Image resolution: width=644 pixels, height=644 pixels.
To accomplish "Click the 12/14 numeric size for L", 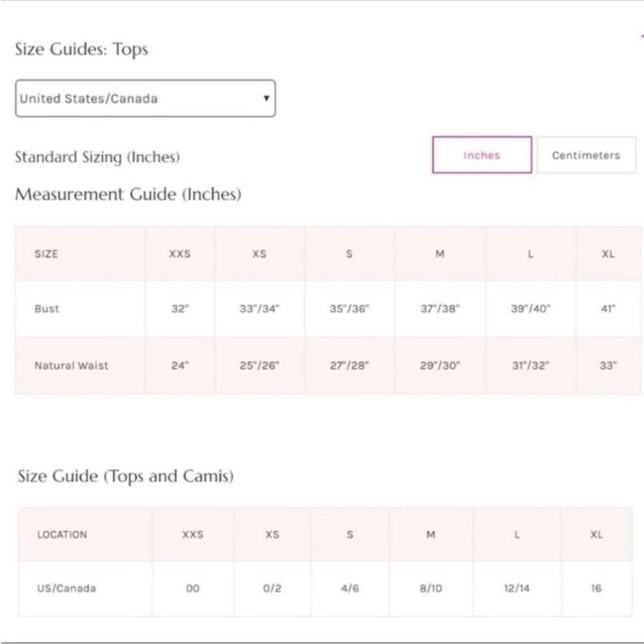I will pos(516,588).
